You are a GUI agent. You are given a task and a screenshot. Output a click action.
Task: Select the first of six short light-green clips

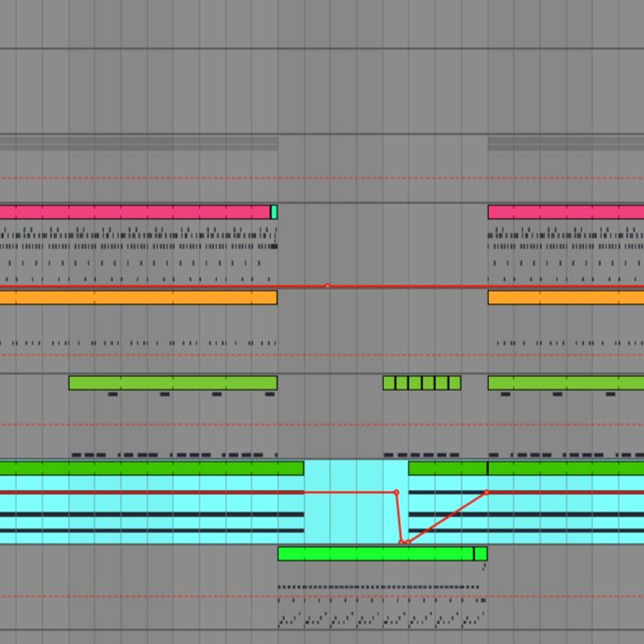tap(389, 383)
